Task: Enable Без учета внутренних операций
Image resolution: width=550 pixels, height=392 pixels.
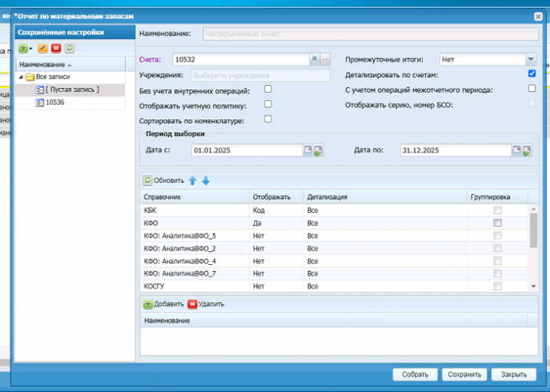Action: point(268,89)
